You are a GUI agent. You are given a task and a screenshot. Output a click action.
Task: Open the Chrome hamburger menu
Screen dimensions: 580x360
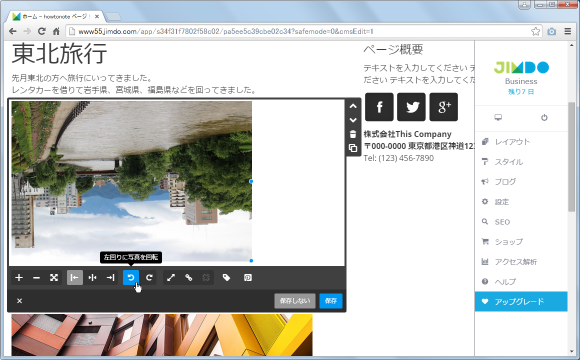568,31
